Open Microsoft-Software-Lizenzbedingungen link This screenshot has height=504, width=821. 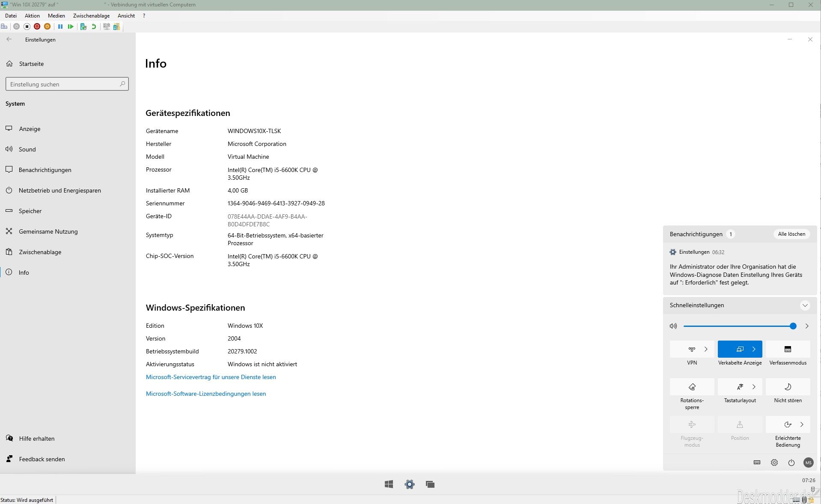pyautogui.click(x=205, y=394)
